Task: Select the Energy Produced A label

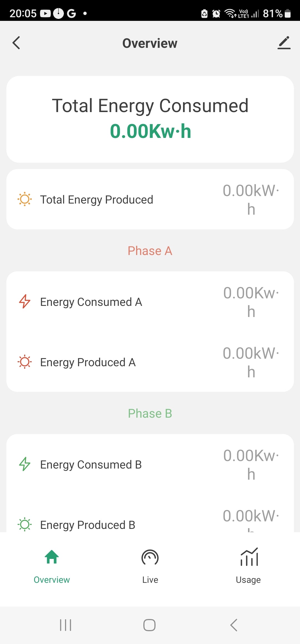Action: coord(88,362)
